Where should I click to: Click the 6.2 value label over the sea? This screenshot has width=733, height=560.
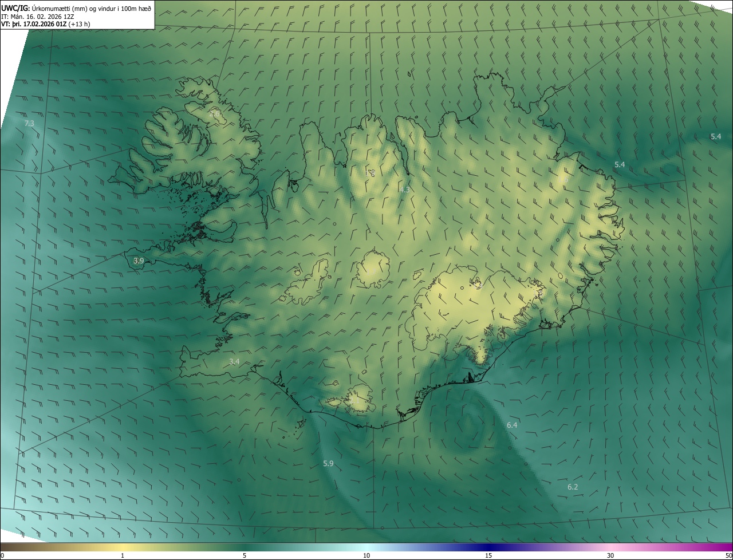coord(573,487)
